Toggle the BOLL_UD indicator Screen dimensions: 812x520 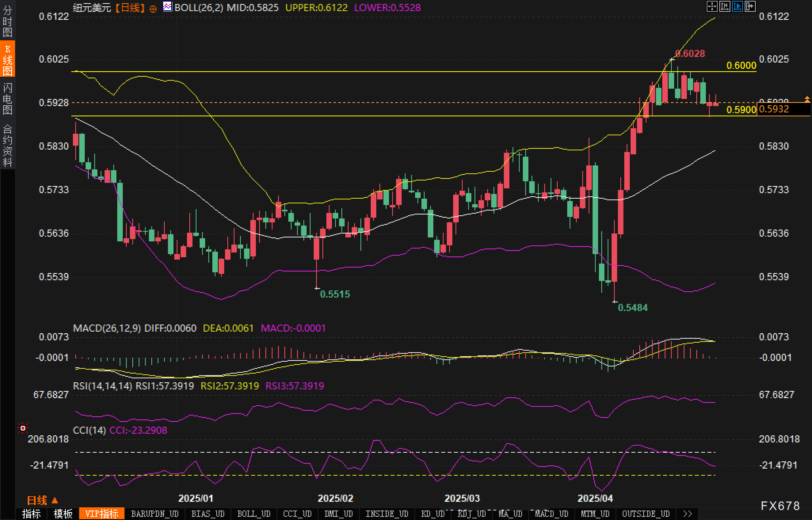point(254,514)
